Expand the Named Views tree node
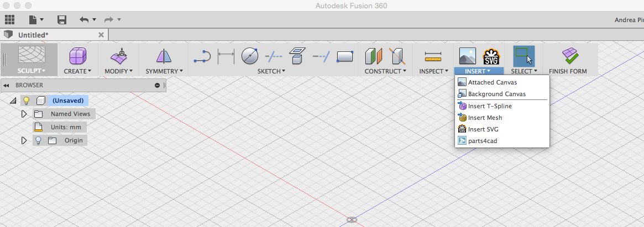This screenshot has height=227, width=644. (x=24, y=114)
